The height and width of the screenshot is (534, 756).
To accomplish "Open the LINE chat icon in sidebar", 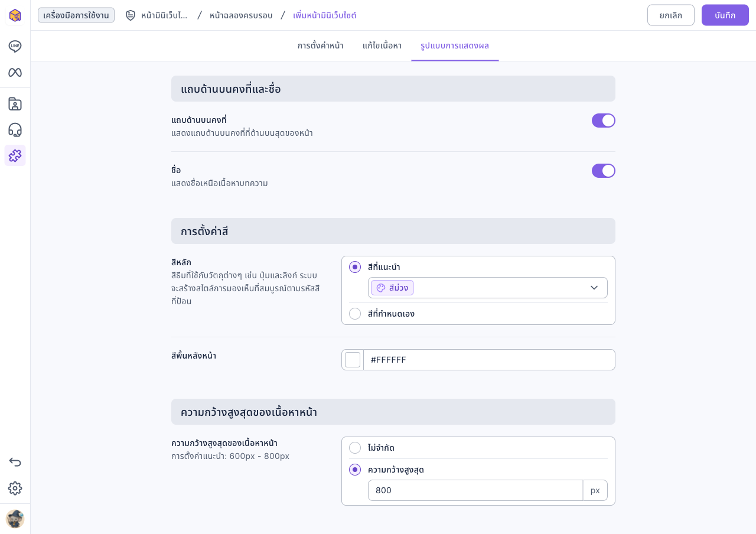I will pos(15,46).
